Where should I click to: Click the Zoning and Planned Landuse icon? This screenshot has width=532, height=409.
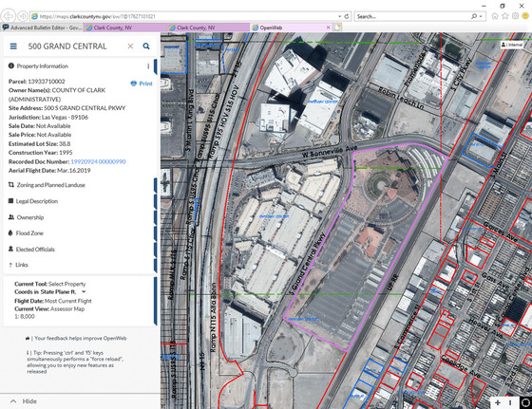[x=11, y=185]
